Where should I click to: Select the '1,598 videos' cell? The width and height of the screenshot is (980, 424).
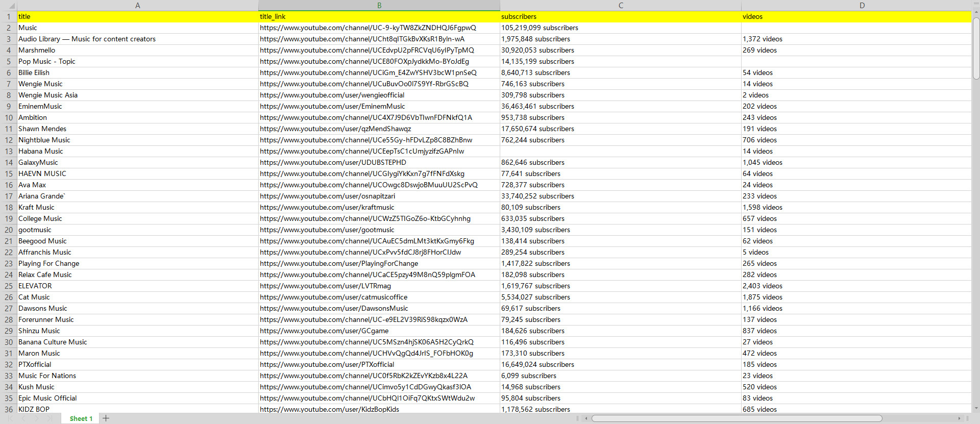pyautogui.click(x=856, y=207)
